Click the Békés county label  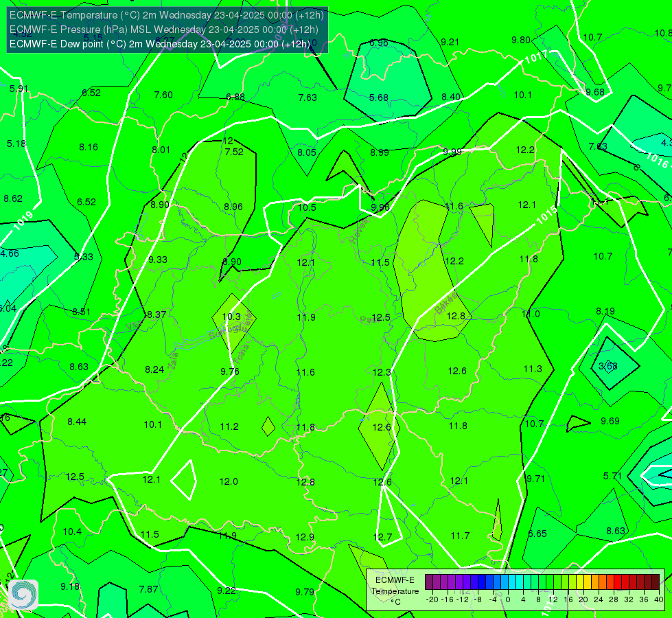445,304
